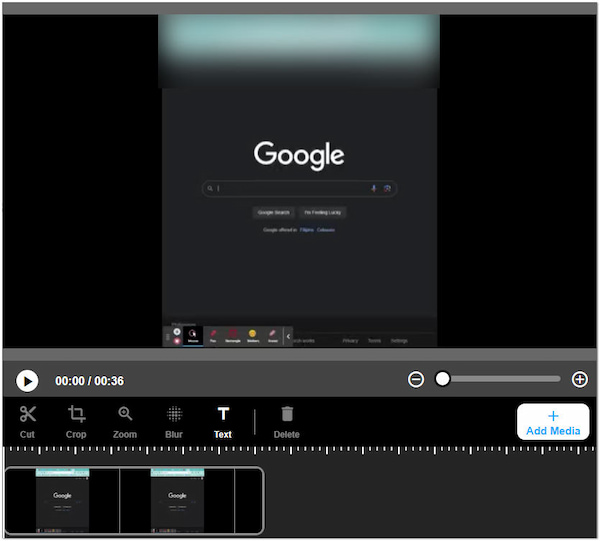The height and width of the screenshot is (541, 600).
Task: Click the Settings link in preview footer
Action: tap(399, 341)
